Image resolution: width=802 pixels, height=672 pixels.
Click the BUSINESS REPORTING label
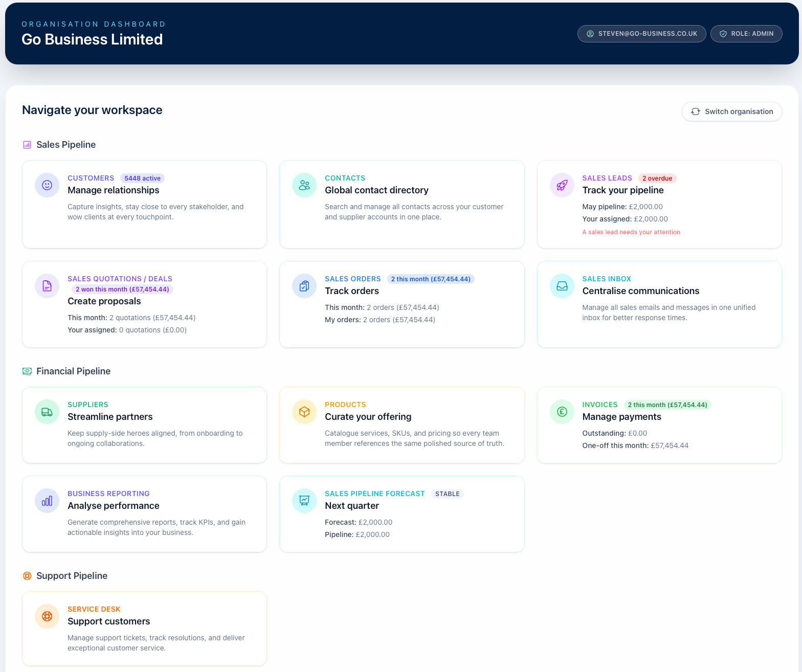(108, 494)
